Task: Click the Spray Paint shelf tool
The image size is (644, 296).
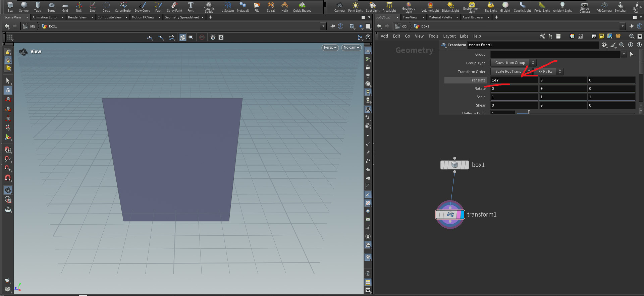Action: tap(174, 7)
